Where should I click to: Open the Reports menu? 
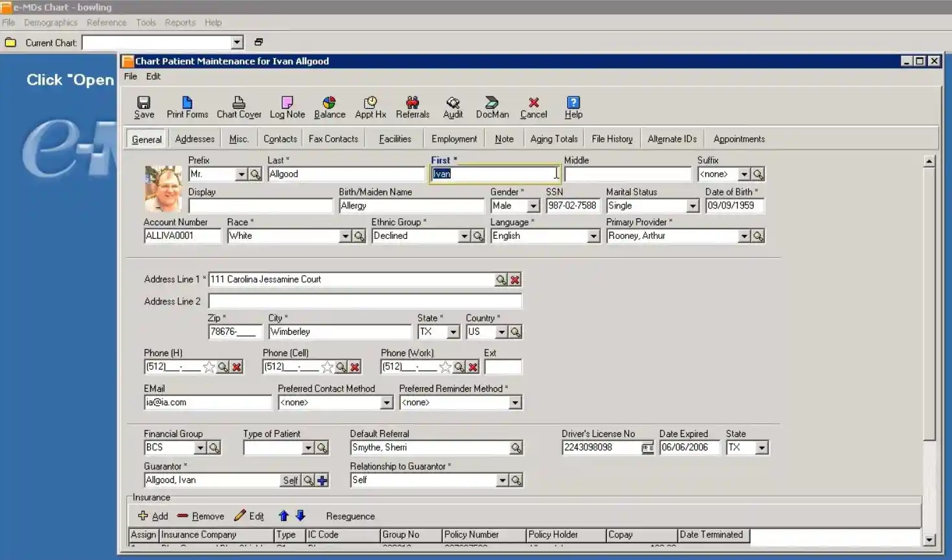tap(179, 22)
